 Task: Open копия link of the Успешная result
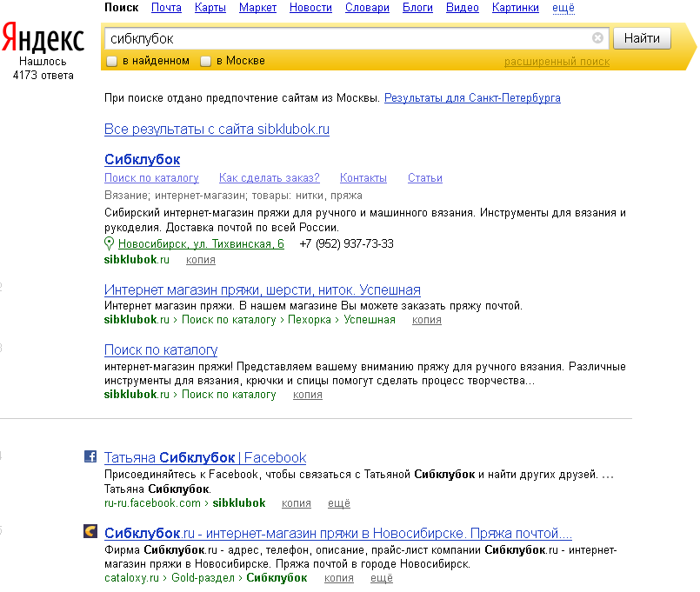[x=427, y=320]
